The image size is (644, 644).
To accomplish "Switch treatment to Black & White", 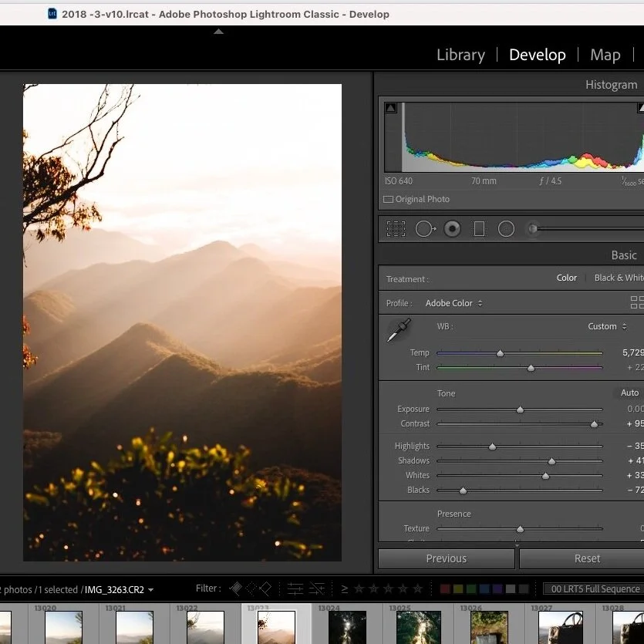I will coord(618,278).
